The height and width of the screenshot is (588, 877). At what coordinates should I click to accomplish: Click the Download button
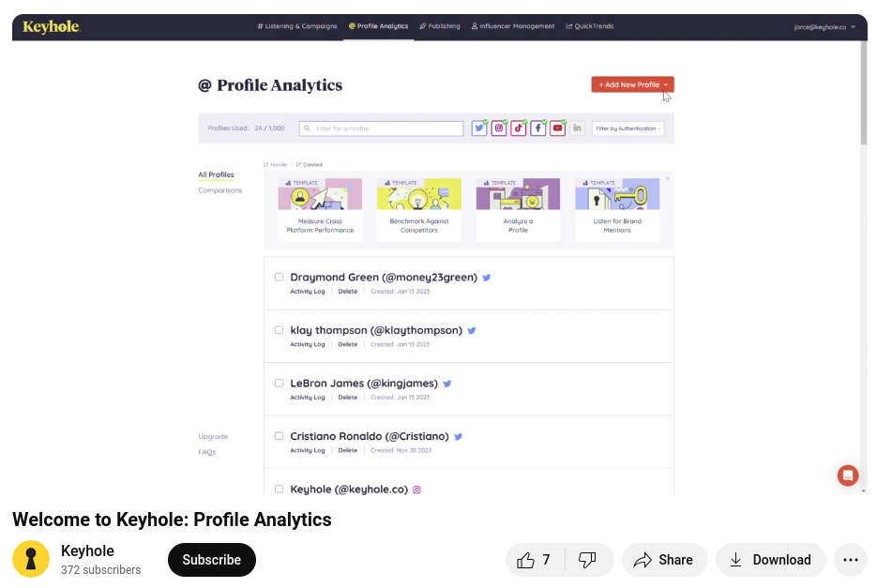pyautogui.click(x=771, y=560)
